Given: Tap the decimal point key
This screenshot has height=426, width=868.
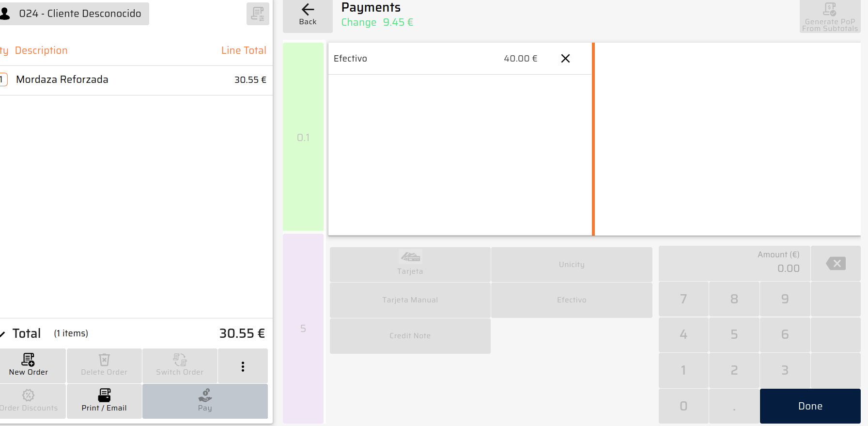Looking at the screenshot, I should (x=734, y=406).
